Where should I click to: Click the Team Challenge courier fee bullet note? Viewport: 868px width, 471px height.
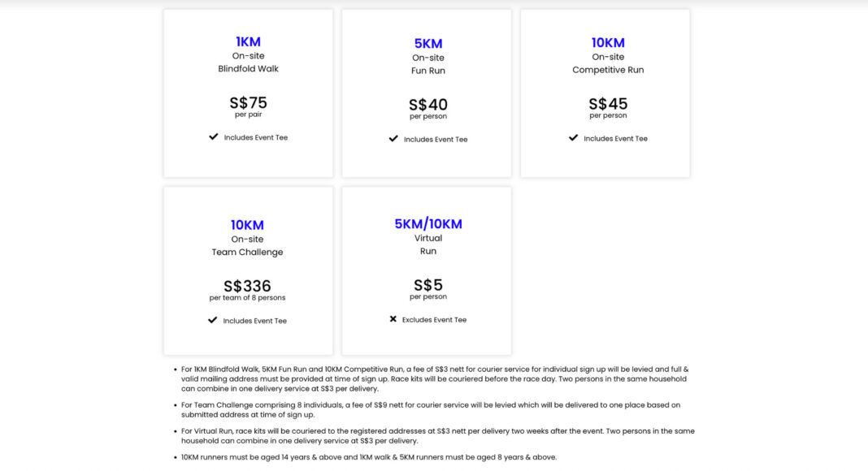[431, 409]
